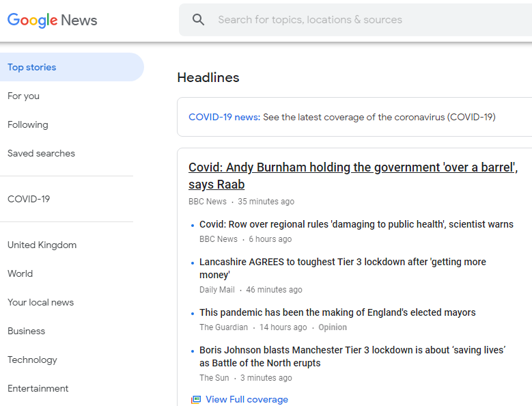Image resolution: width=532 pixels, height=406 pixels.
Task: Open Your local news section
Action: pyautogui.click(x=41, y=303)
